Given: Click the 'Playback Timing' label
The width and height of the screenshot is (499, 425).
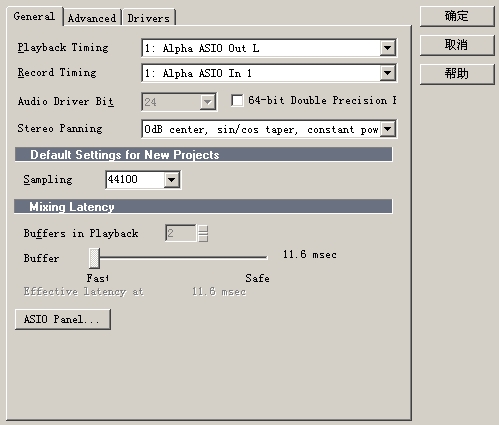Looking at the screenshot, I should pos(63,47).
